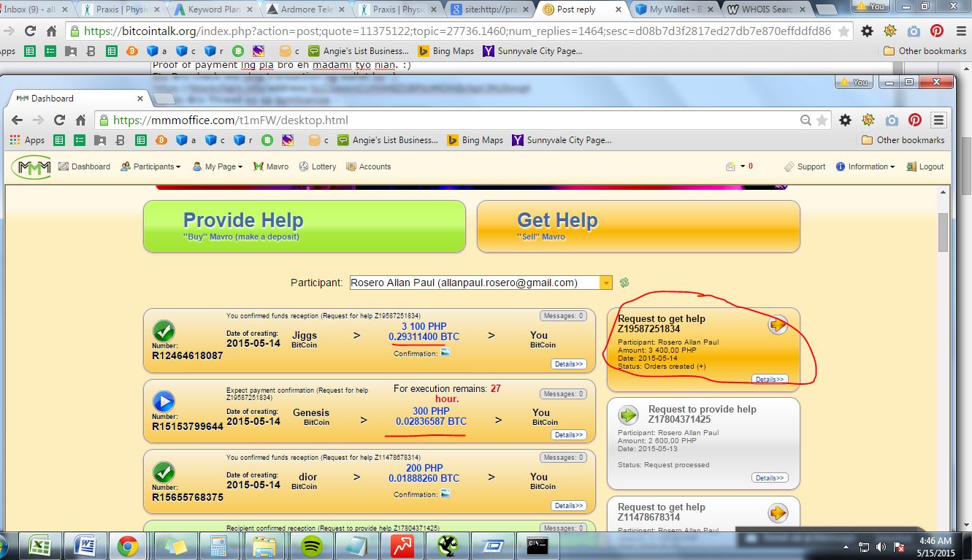The height and width of the screenshot is (560, 972).
Task: Open Word from the taskbar
Action: pos(85,546)
